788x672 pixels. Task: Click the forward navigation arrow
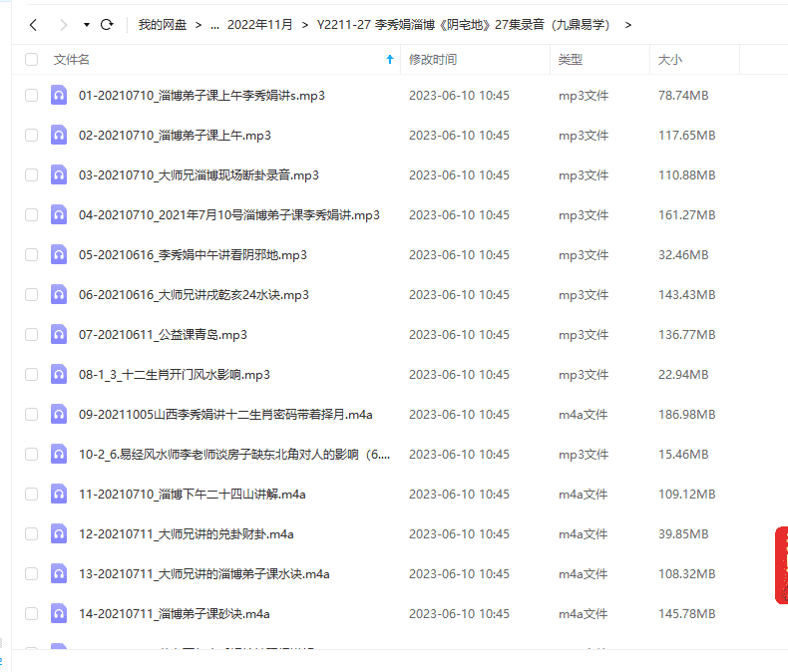point(63,24)
